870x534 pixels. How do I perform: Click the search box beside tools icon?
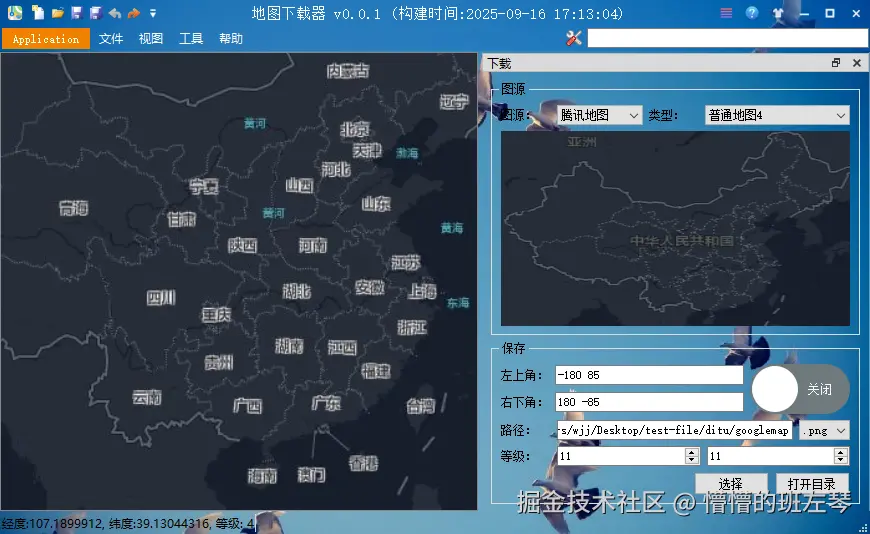pos(727,38)
